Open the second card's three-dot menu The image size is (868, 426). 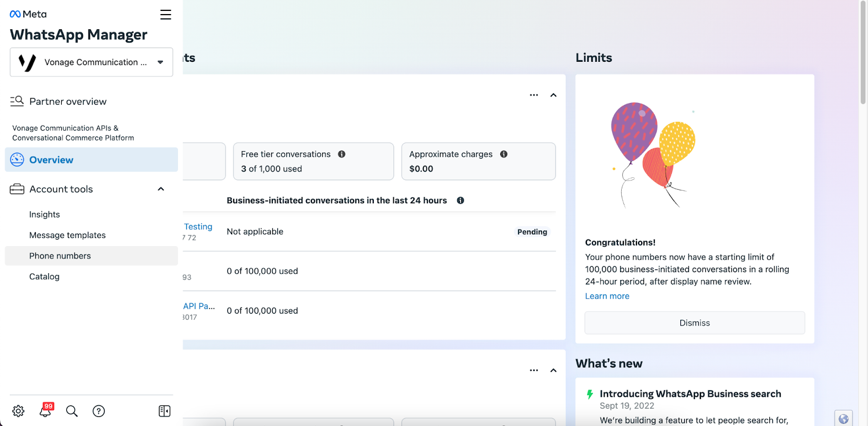coord(534,370)
